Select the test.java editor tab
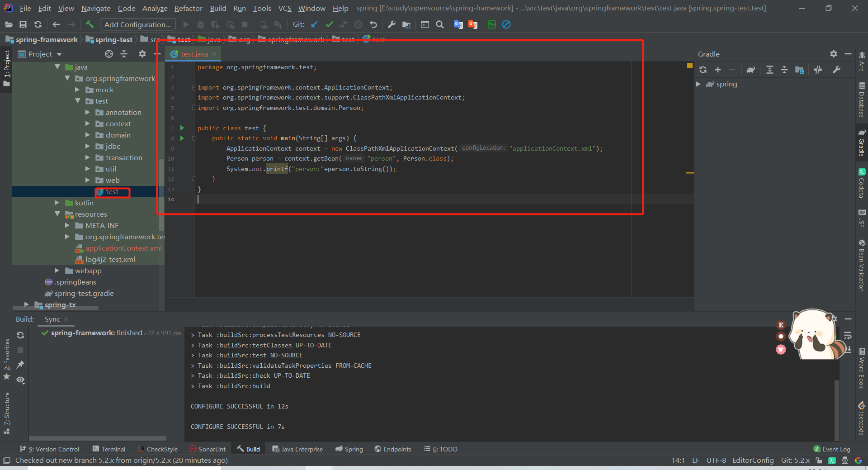The width and height of the screenshot is (868, 470). tap(194, 54)
